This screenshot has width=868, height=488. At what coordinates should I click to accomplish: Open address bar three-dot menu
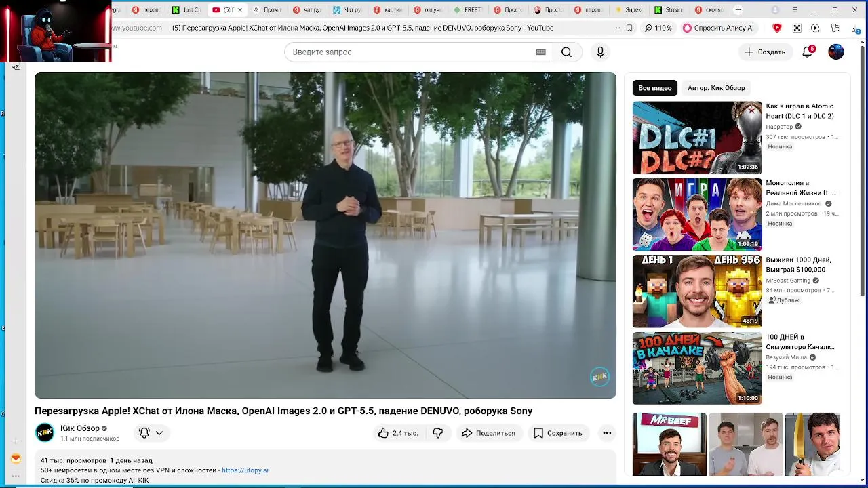616,28
